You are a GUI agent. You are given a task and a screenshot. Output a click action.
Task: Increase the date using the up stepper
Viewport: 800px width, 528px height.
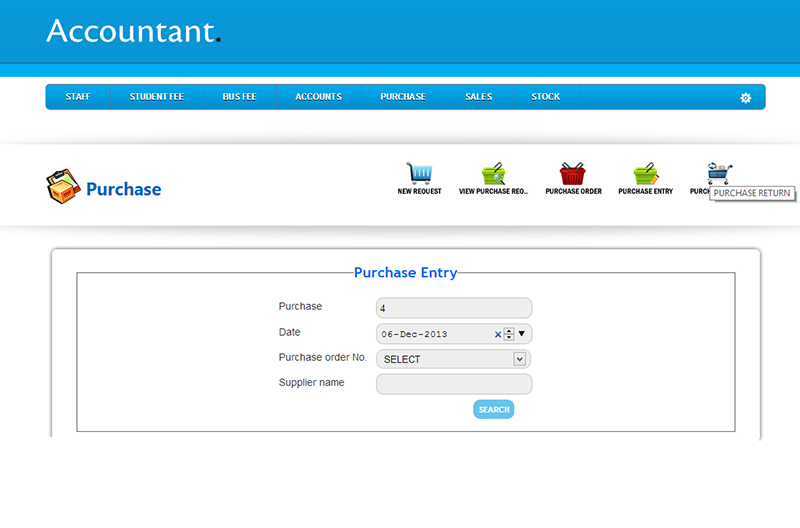(x=509, y=330)
